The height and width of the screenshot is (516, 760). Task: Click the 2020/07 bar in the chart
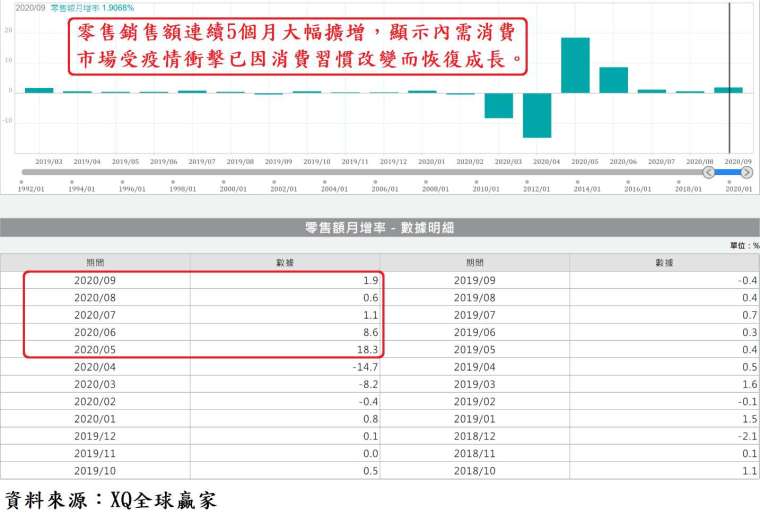652,91
